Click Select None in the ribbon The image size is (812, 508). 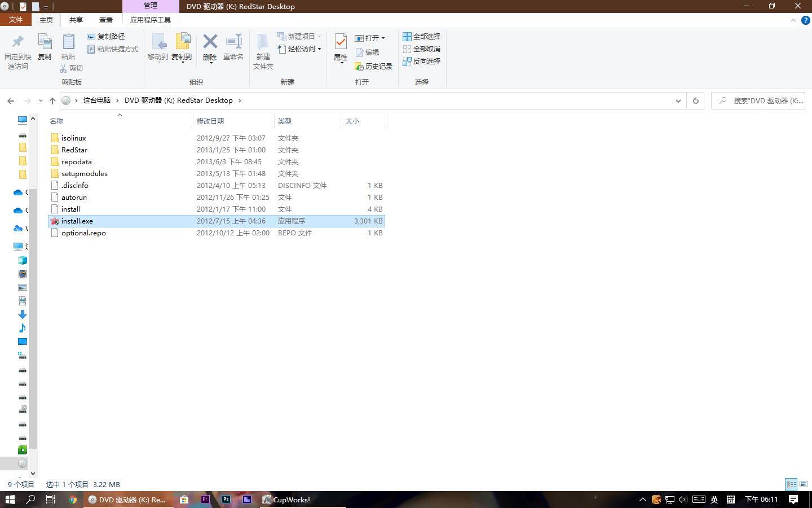pyautogui.click(x=421, y=49)
